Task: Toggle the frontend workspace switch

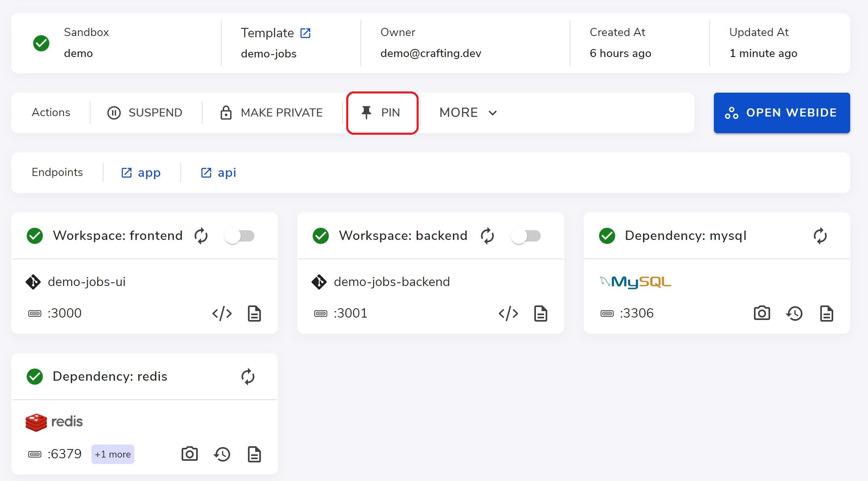Action: click(239, 236)
